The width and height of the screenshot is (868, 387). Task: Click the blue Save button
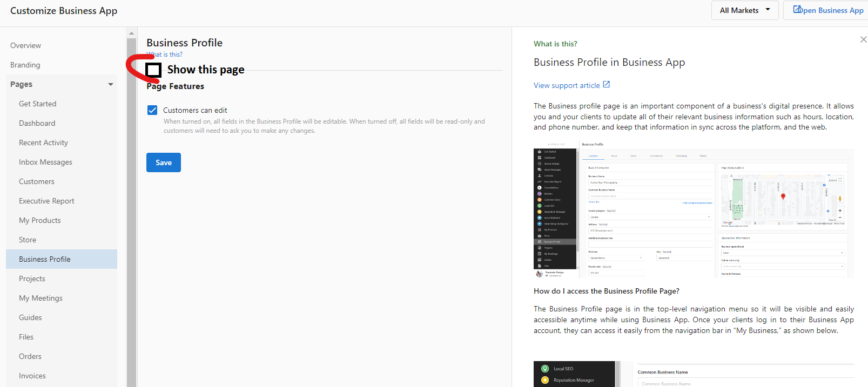click(x=164, y=162)
